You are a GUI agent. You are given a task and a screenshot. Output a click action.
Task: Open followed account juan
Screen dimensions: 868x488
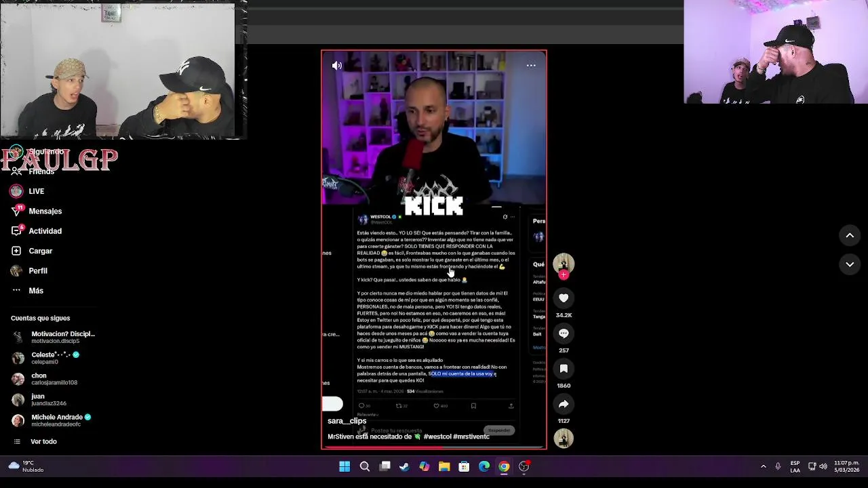coord(41,400)
